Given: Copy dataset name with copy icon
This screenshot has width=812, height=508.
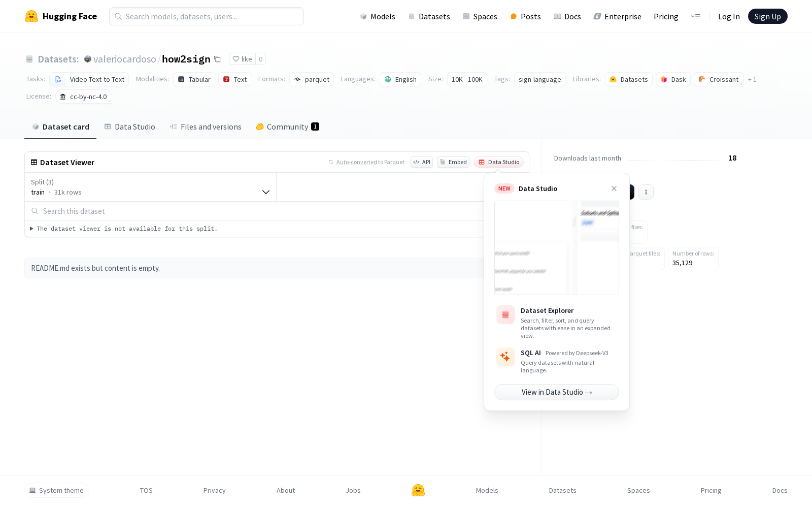Looking at the screenshot, I should coord(217,59).
